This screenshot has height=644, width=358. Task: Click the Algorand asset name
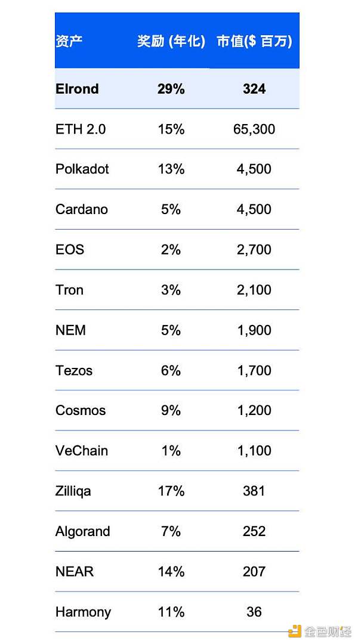click(83, 531)
